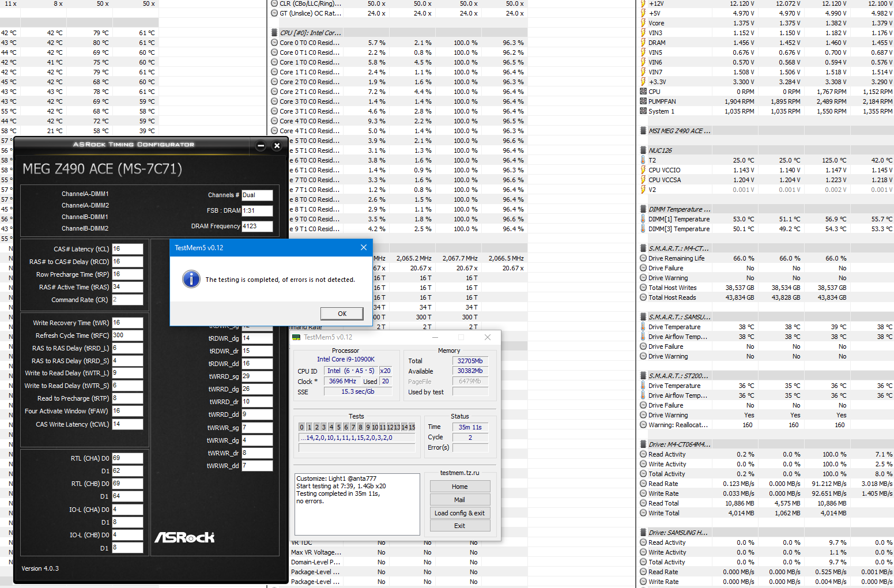Click the CAS# Latency (tCL) value field
Screen dimensions: 894x588
[x=127, y=249]
